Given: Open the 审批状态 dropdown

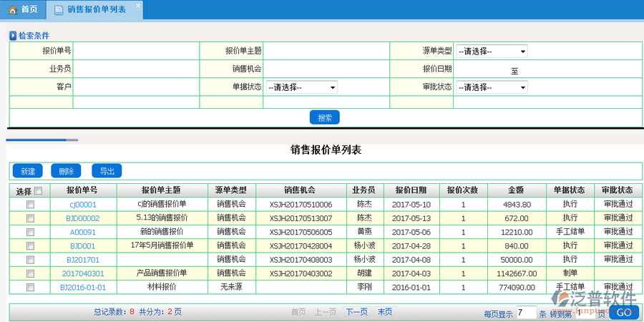Looking at the screenshot, I should pos(492,87).
